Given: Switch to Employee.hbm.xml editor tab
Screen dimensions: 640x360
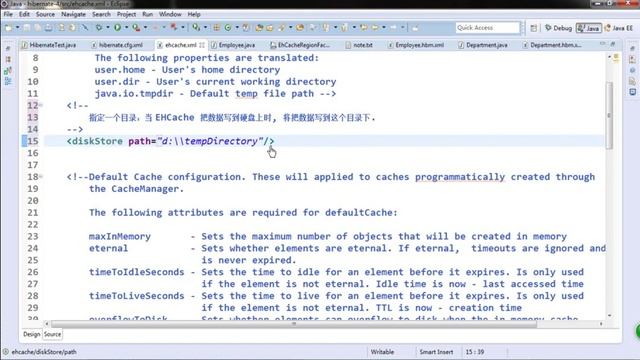Looking at the screenshot, I should coord(416,45).
